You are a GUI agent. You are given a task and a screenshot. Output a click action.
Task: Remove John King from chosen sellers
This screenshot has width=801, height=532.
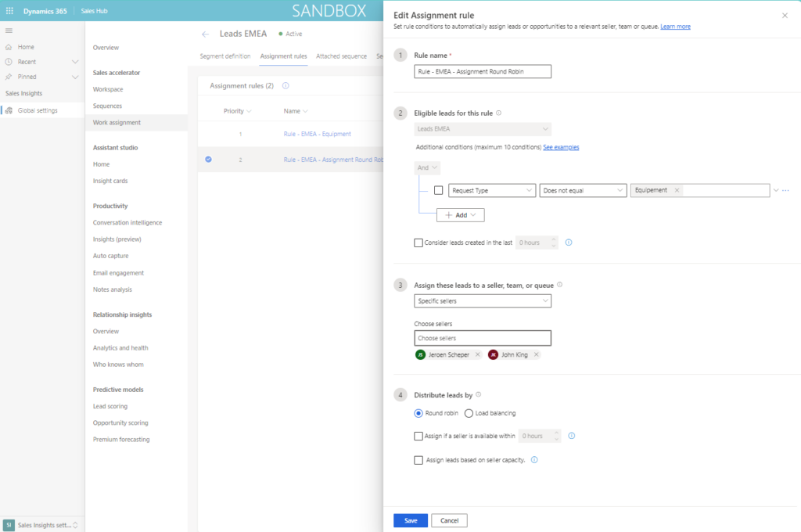[x=536, y=354]
